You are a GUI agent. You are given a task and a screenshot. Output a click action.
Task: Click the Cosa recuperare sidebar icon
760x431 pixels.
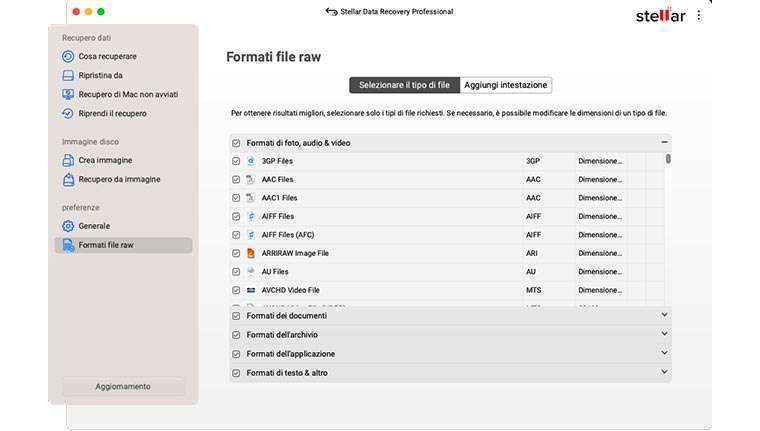[68, 56]
